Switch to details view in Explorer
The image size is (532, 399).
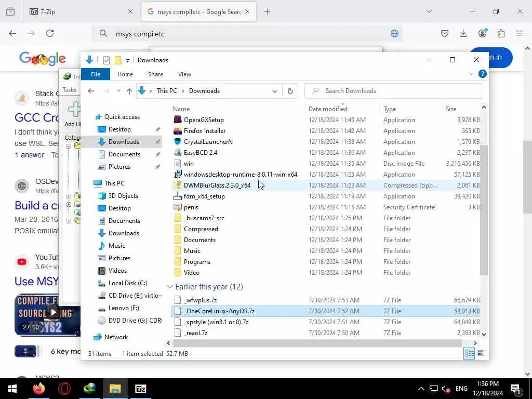469,353
